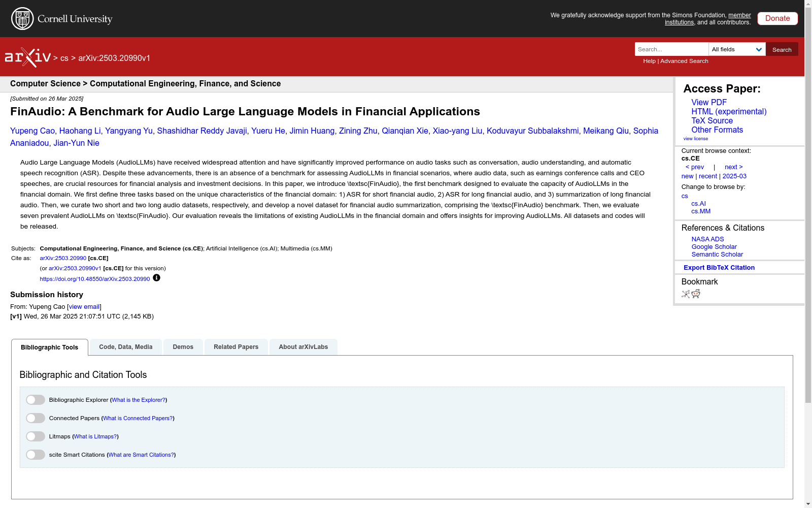Open the All fields dropdown
812x508 pixels.
[x=737, y=49]
